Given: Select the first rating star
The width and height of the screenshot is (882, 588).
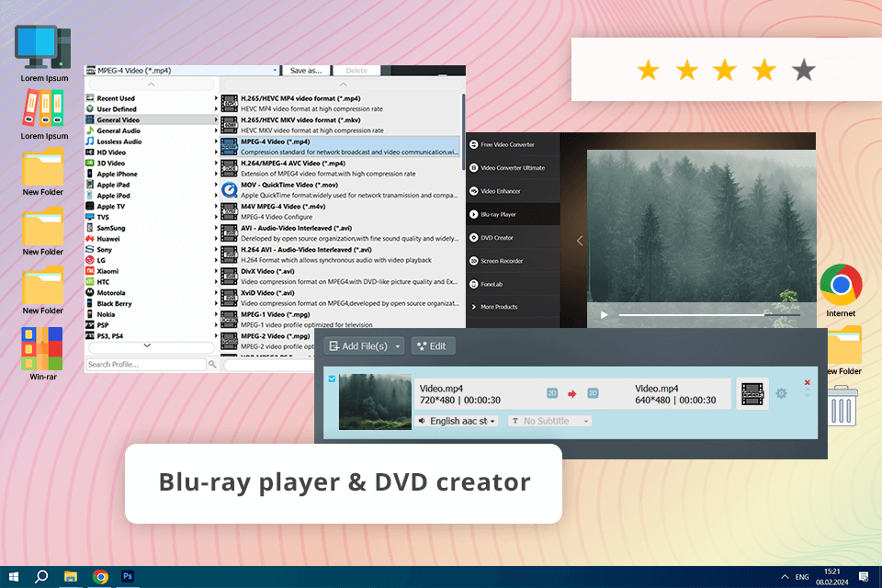Looking at the screenshot, I should click(648, 71).
